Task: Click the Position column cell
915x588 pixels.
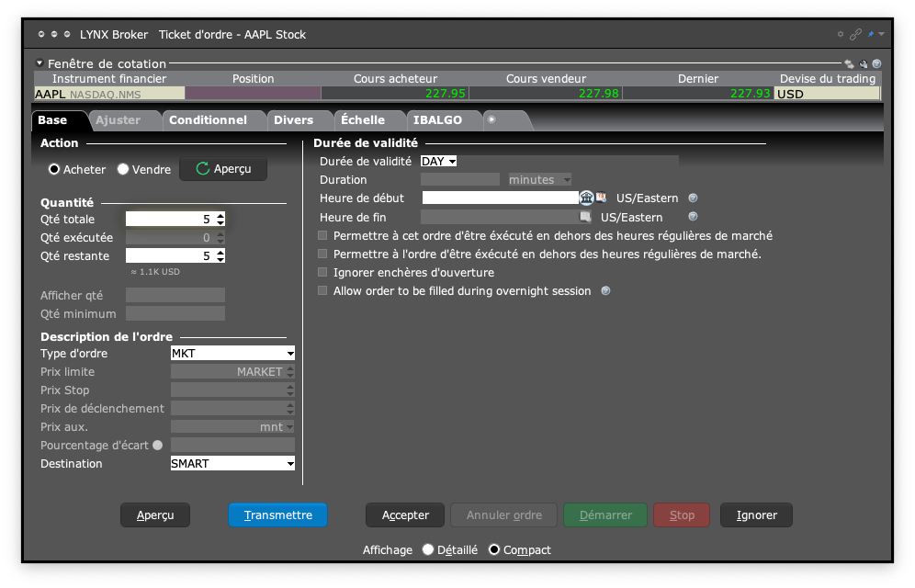Action: coord(253,94)
